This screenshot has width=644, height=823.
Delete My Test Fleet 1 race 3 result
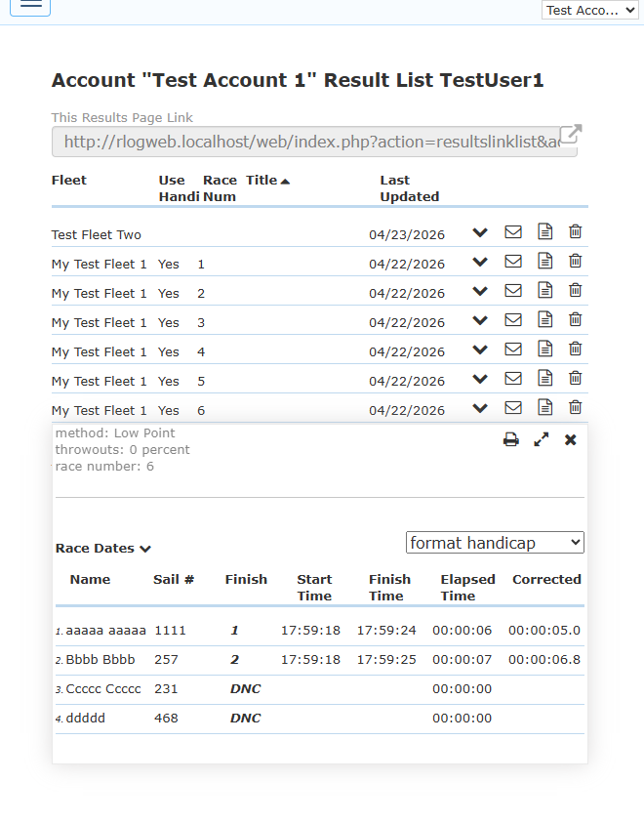pyautogui.click(x=576, y=319)
